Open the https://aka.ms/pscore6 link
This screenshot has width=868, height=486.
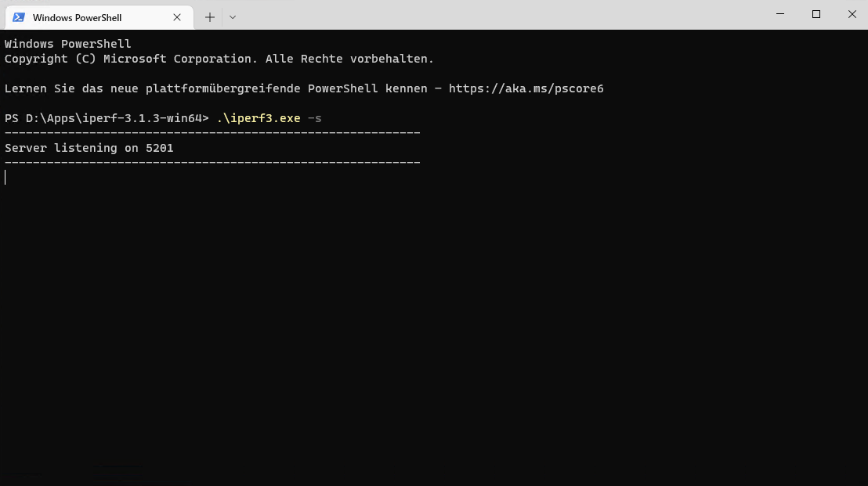click(526, 88)
